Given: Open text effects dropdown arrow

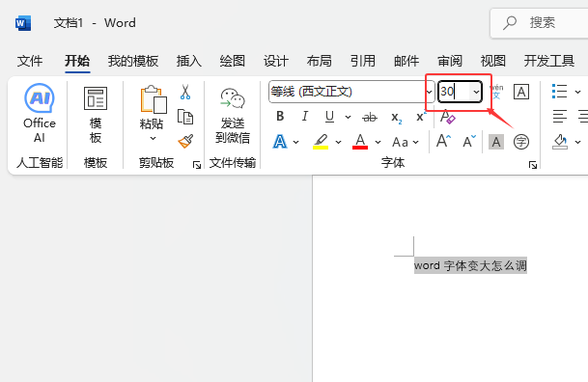Looking at the screenshot, I should click(295, 143).
